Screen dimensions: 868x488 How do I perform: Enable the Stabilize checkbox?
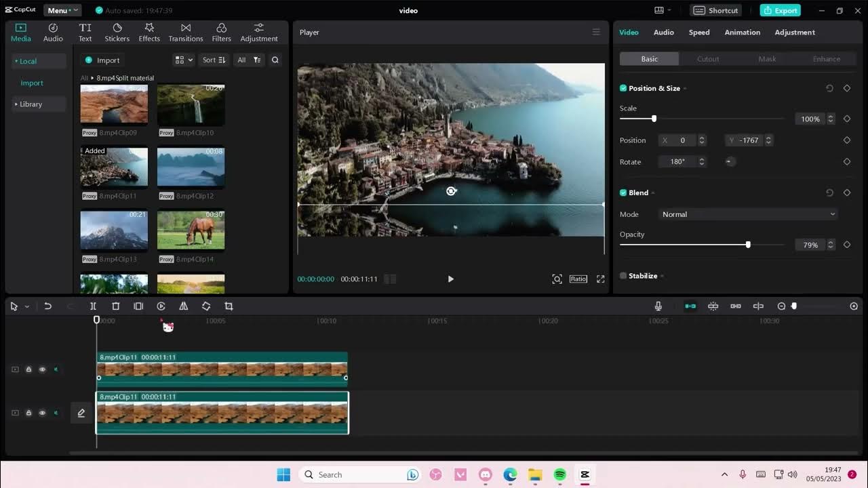click(623, 276)
